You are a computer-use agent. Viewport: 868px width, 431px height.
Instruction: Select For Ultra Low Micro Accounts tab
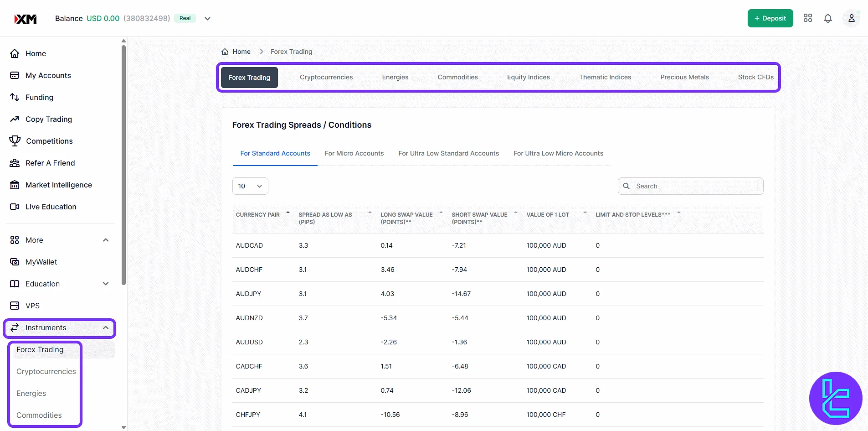tap(558, 153)
